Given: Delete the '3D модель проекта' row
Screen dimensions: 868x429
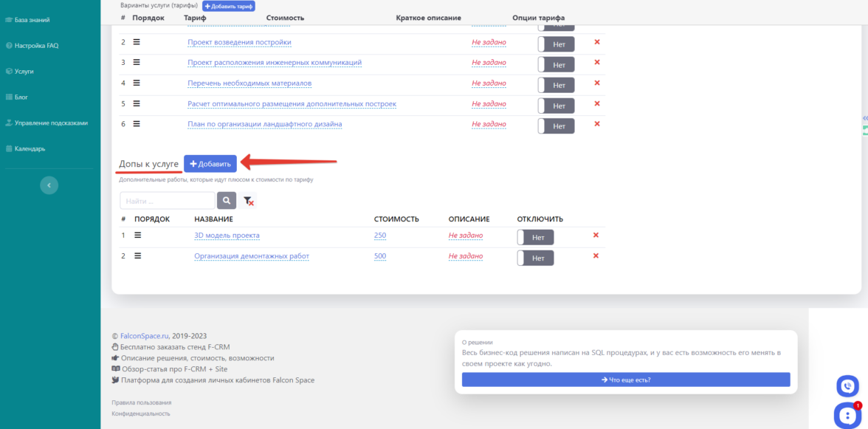Looking at the screenshot, I should [596, 236].
